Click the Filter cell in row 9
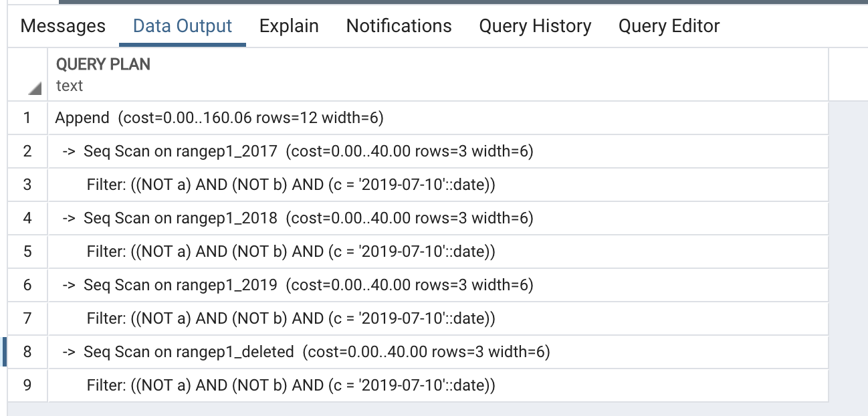The height and width of the screenshot is (416, 868). [x=291, y=385]
